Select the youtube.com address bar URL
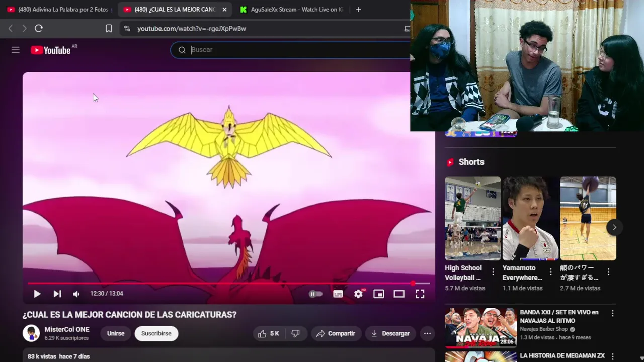 coord(192,29)
